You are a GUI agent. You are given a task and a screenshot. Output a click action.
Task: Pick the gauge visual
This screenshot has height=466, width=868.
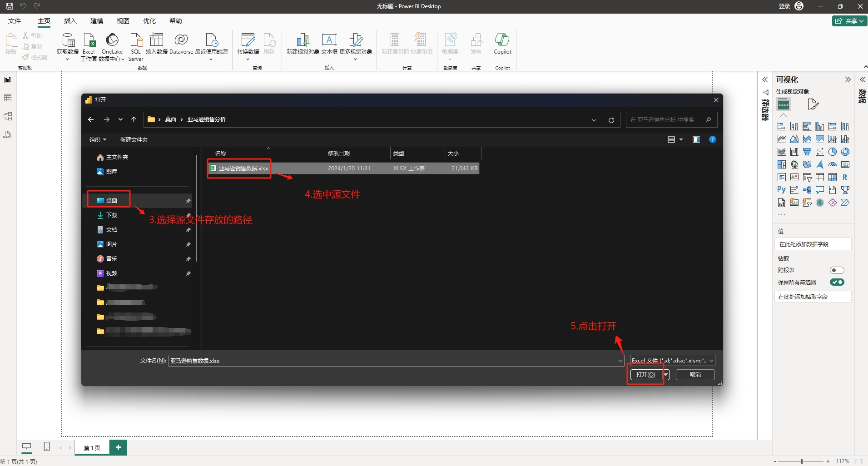point(833,164)
